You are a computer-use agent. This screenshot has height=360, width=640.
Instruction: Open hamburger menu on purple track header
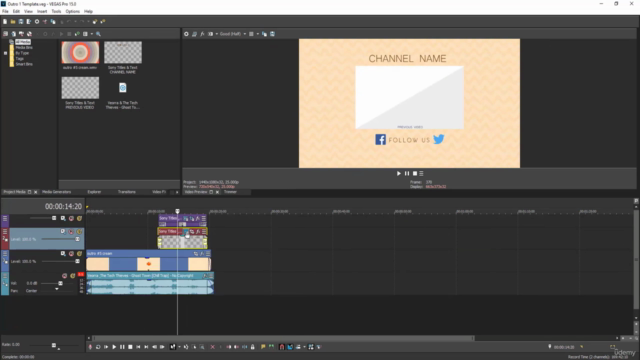click(5, 218)
